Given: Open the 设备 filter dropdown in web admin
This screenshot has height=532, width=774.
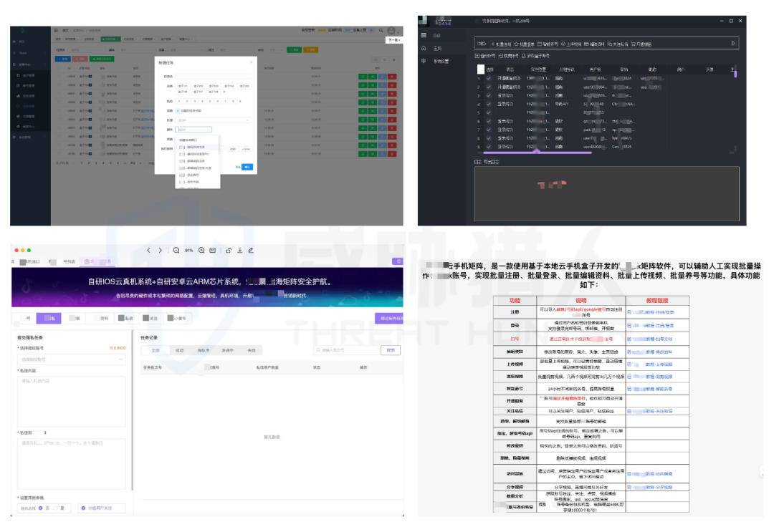Looking at the screenshot, I should [186, 50].
